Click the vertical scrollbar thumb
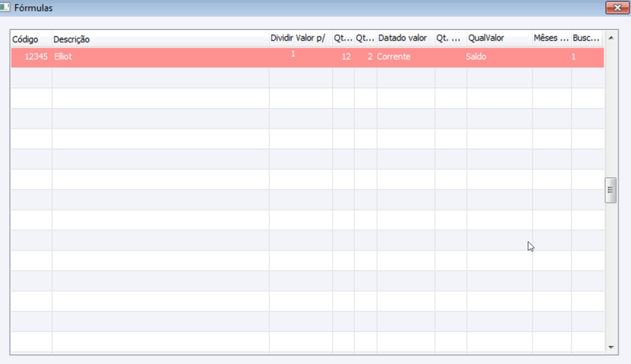The width and height of the screenshot is (631, 364). tap(610, 190)
